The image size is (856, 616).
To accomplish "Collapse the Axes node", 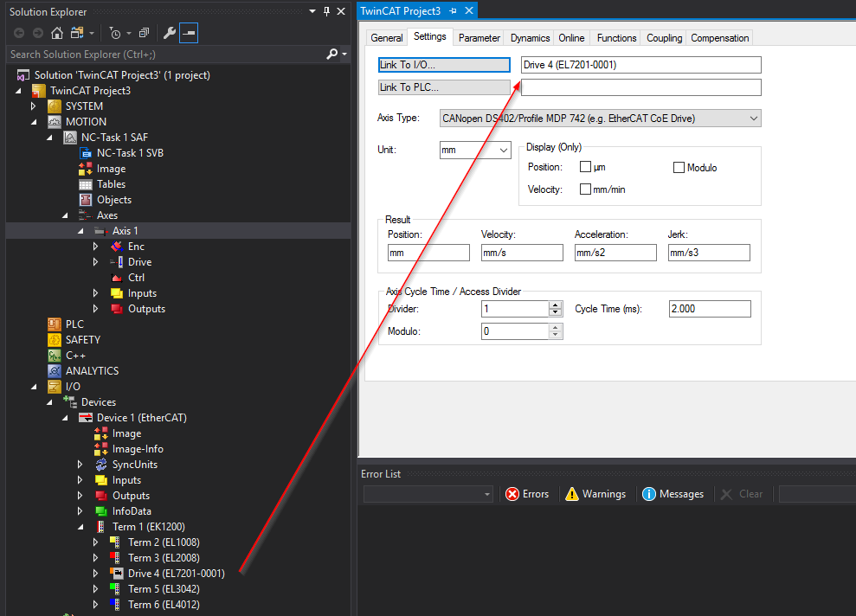I will (65, 215).
